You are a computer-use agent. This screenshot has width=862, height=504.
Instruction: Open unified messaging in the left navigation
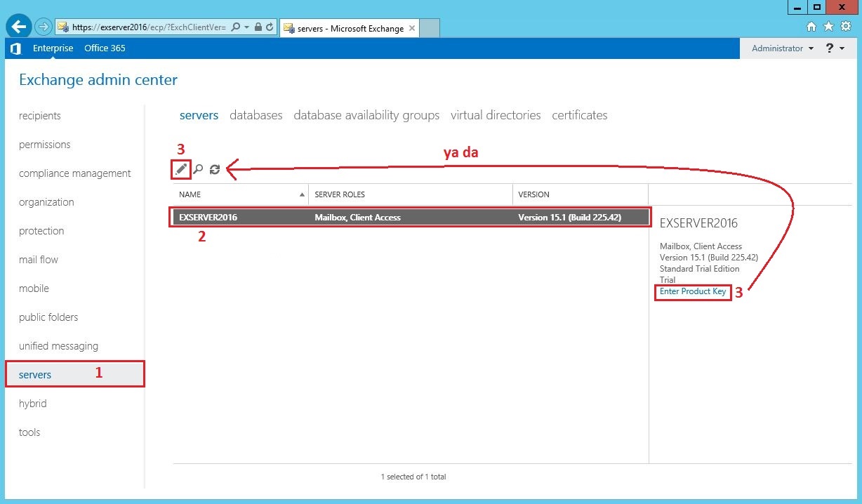[58, 346]
